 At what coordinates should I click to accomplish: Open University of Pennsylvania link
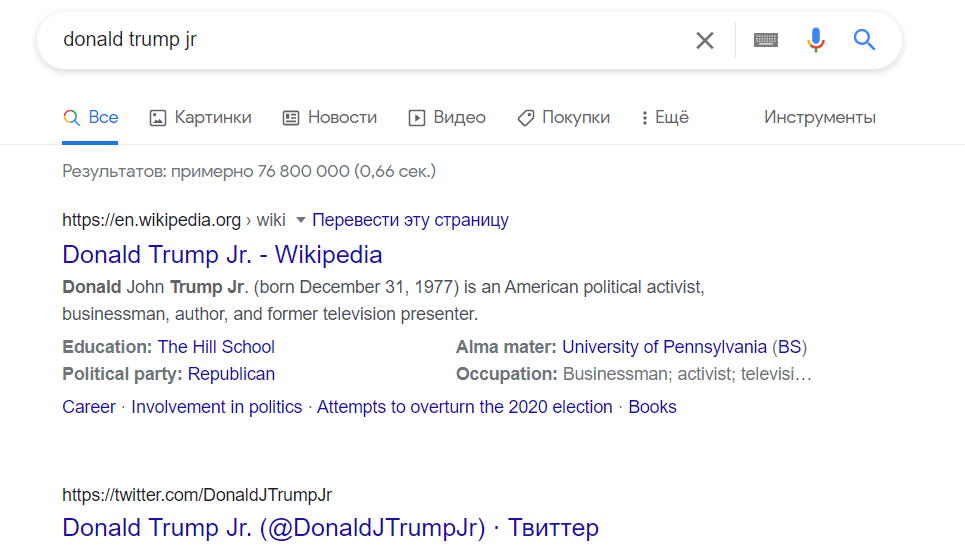point(664,347)
